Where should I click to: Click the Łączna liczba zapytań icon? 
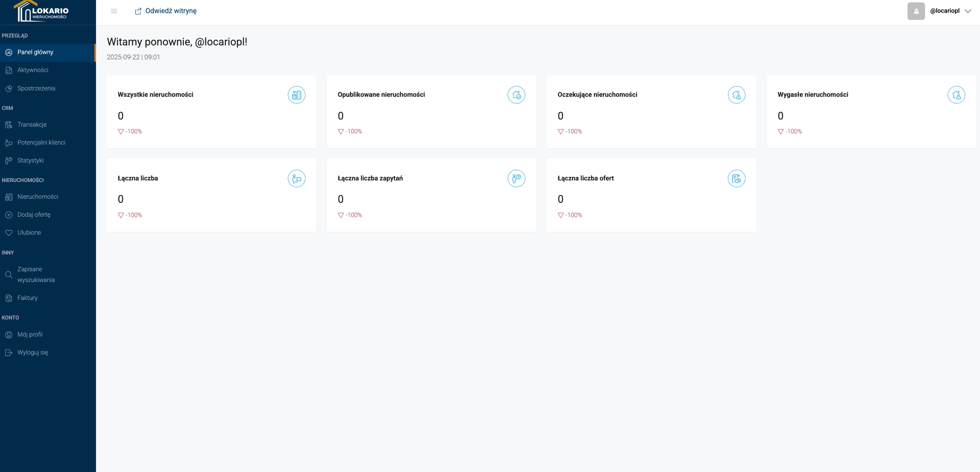coord(516,178)
